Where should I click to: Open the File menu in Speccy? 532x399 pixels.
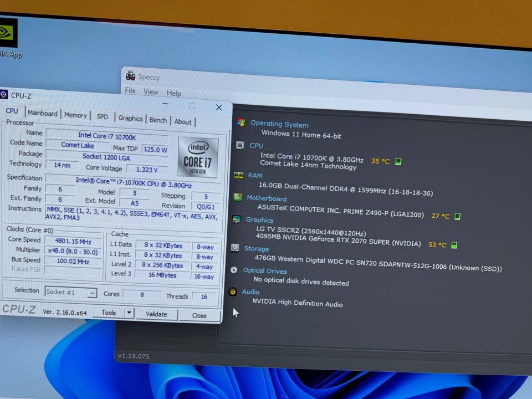tap(130, 90)
